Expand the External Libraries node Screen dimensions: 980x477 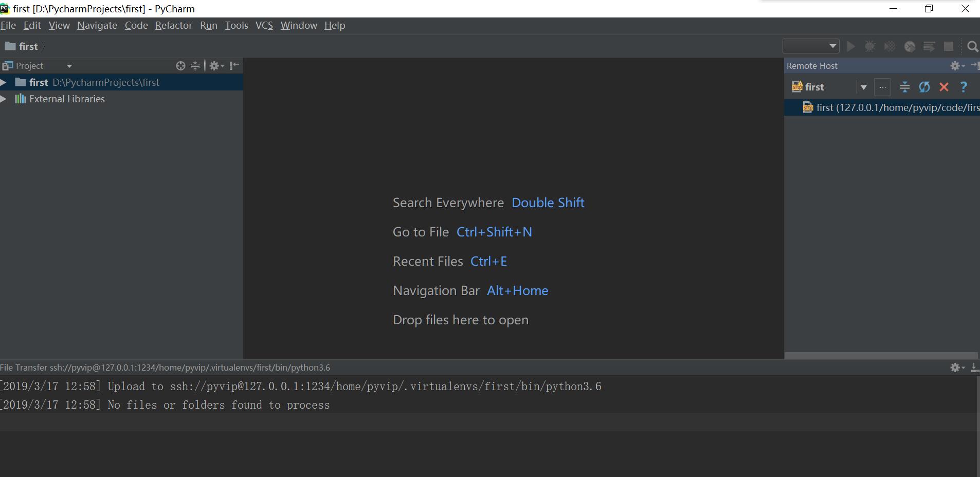(4, 99)
